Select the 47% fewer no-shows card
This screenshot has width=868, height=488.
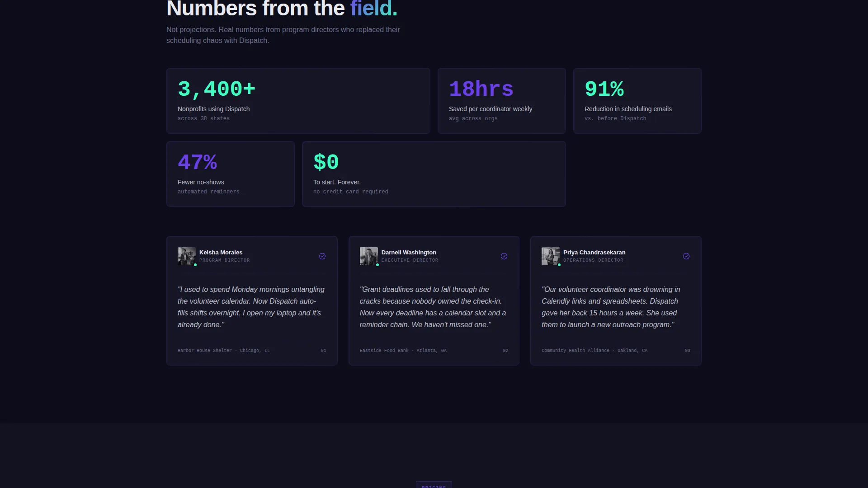click(x=231, y=174)
